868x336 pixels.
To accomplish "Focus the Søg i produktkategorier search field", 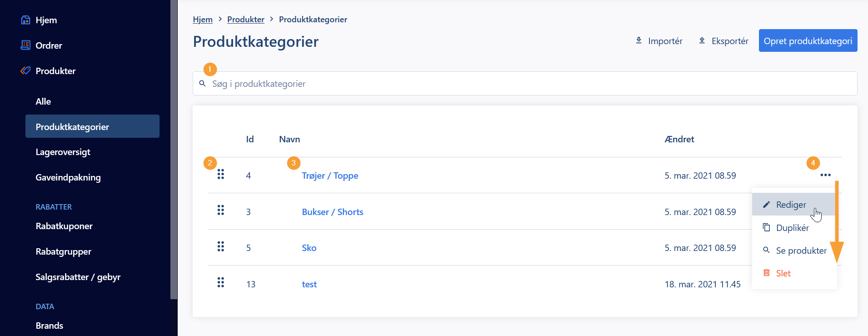I will point(525,84).
